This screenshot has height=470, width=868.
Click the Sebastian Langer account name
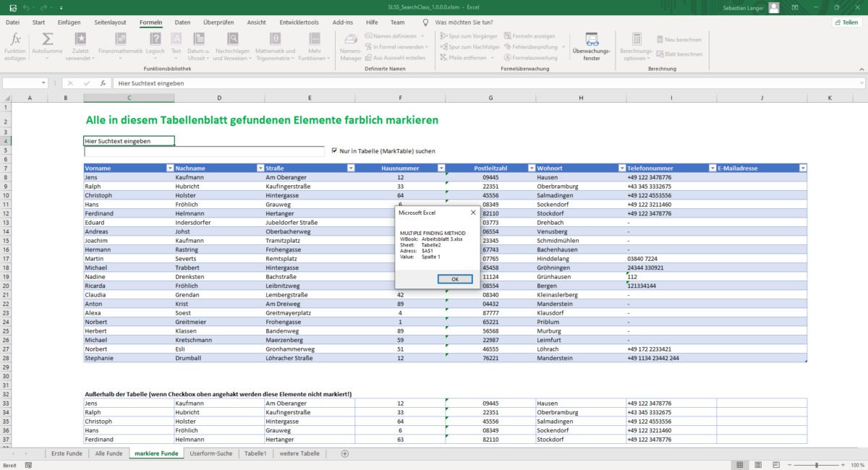[x=744, y=7]
